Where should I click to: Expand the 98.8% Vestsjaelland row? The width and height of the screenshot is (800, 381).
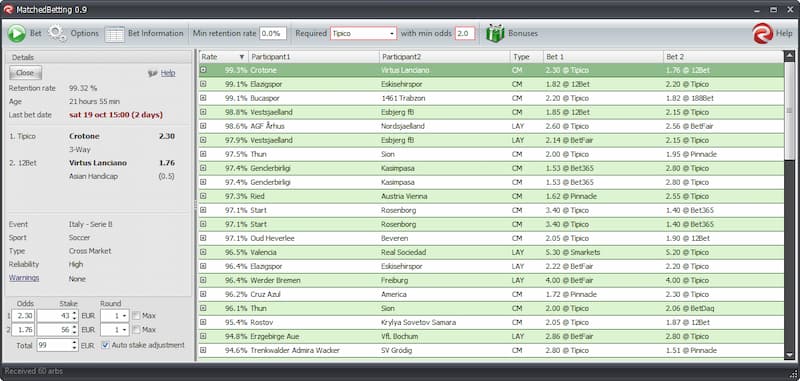(203, 112)
